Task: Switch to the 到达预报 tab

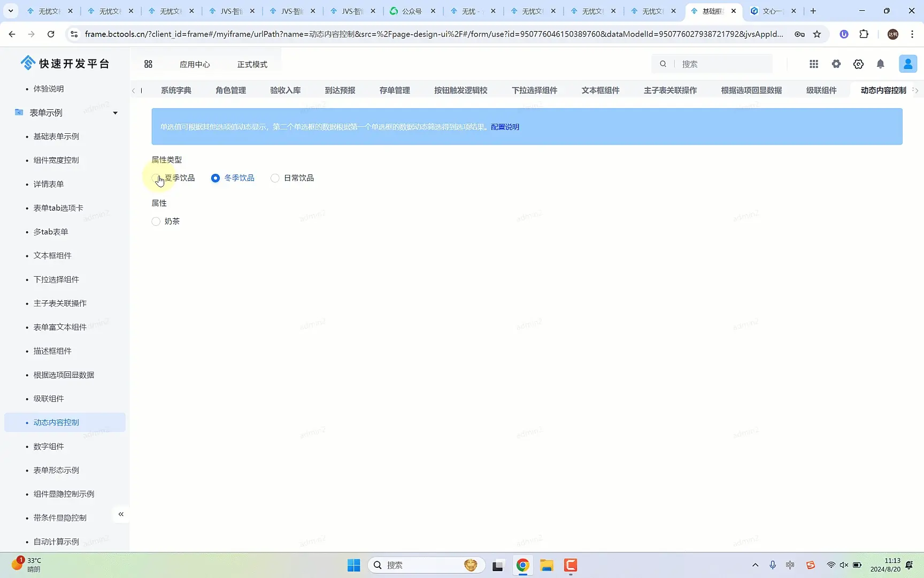Action: point(340,90)
